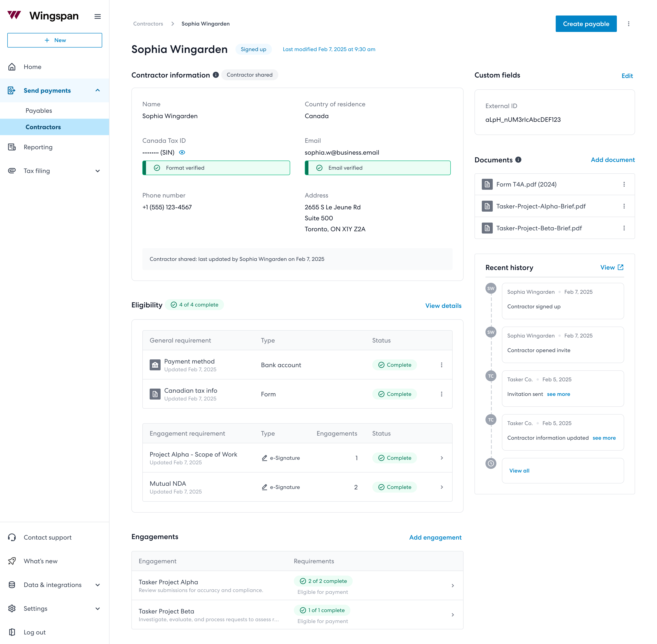Click the Create payable button
This screenshot has height=644, width=657.
[586, 24]
